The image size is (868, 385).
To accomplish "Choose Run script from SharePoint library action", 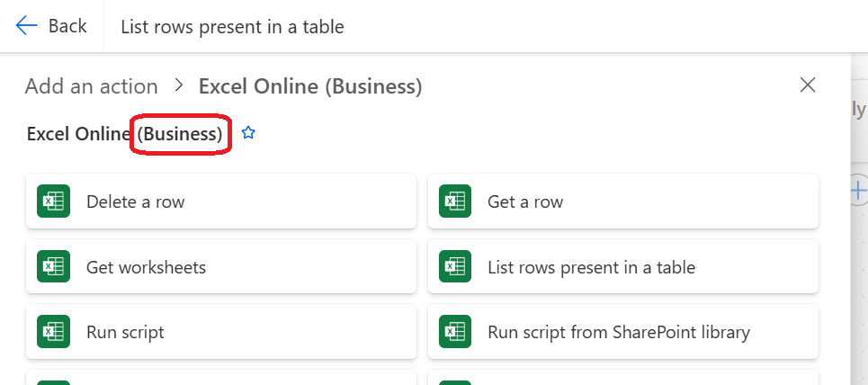I will pos(622,331).
